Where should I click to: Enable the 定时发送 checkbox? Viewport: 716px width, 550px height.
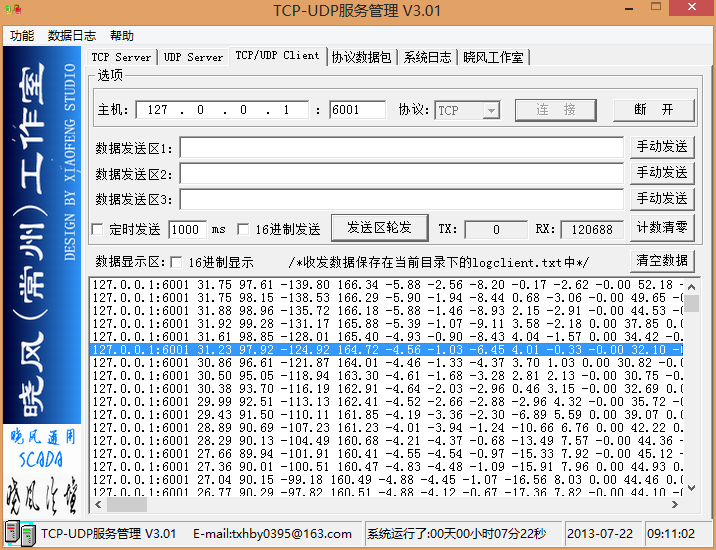[x=98, y=229]
